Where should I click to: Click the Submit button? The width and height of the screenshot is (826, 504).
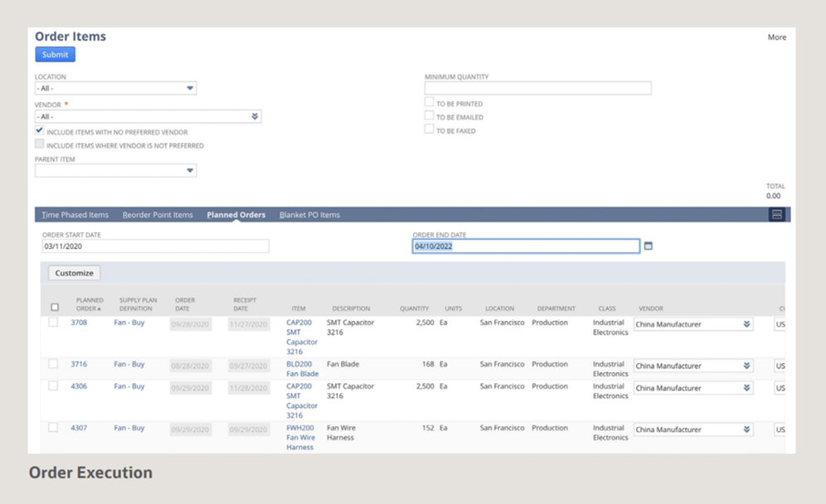click(56, 54)
